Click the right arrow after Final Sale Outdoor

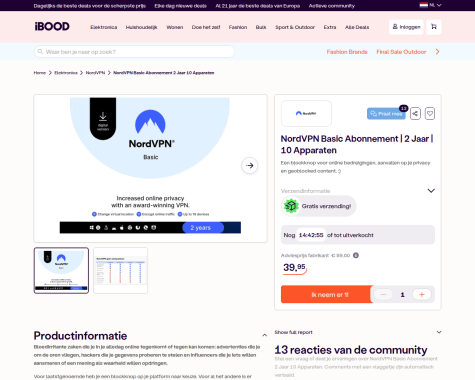pyautogui.click(x=437, y=52)
